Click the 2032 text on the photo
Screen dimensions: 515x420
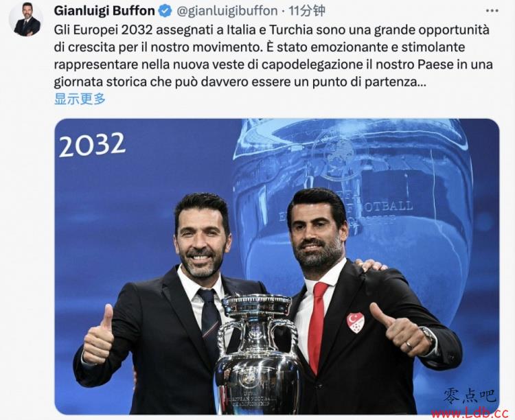point(92,145)
